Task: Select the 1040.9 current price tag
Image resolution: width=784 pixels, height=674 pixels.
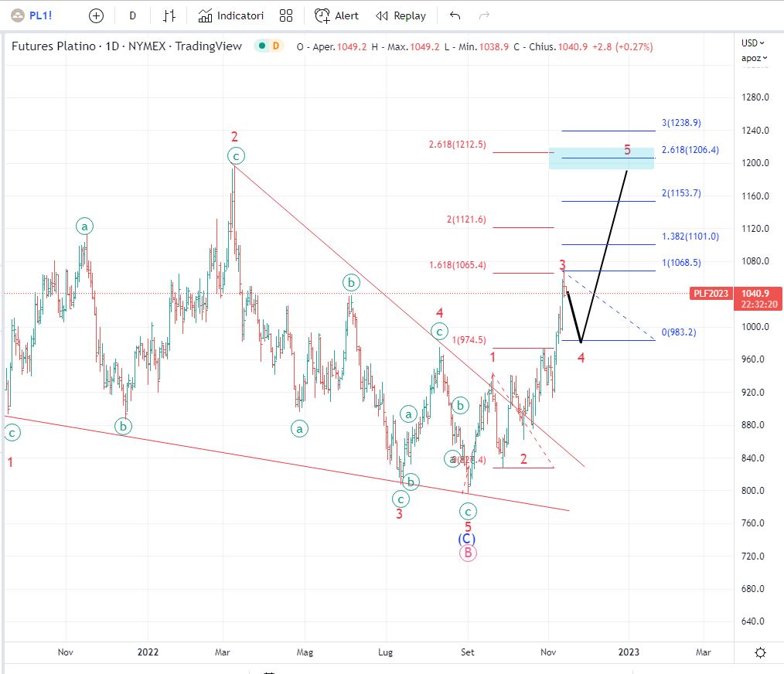Action: (758, 298)
